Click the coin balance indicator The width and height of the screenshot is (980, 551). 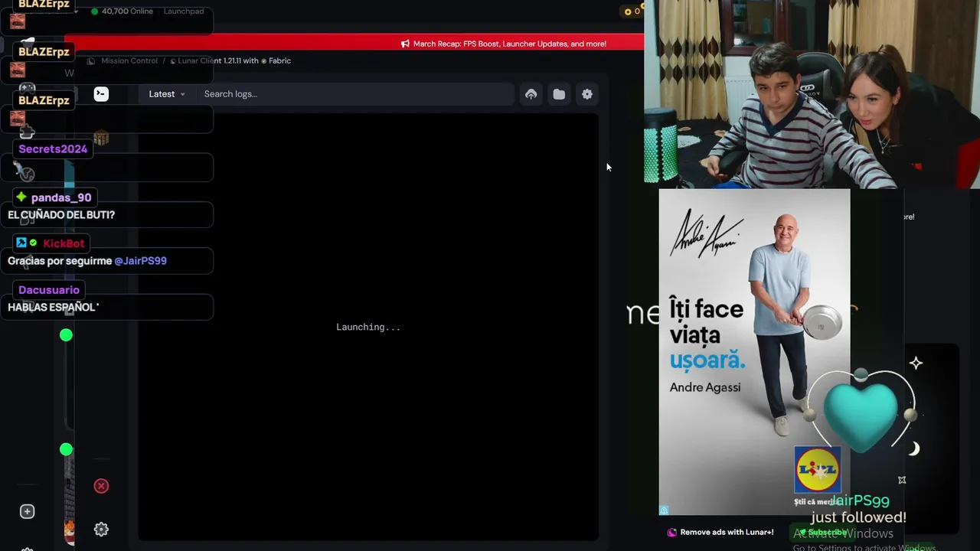tap(632, 11)
